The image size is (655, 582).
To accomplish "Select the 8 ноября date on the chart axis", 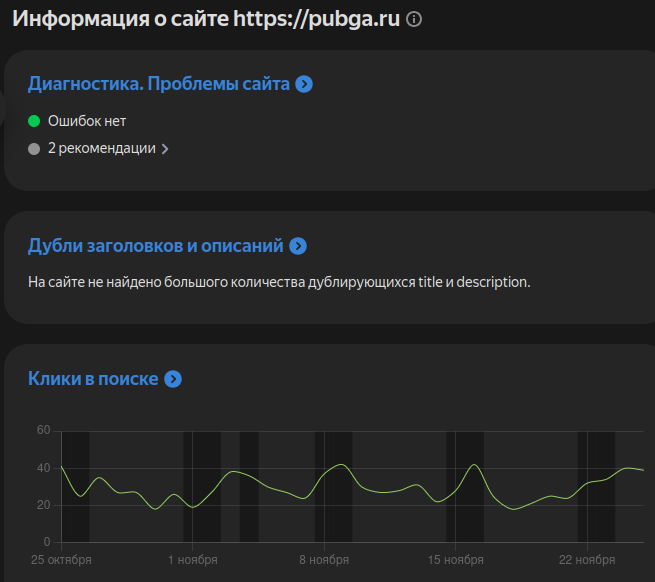I will point(324,559).
